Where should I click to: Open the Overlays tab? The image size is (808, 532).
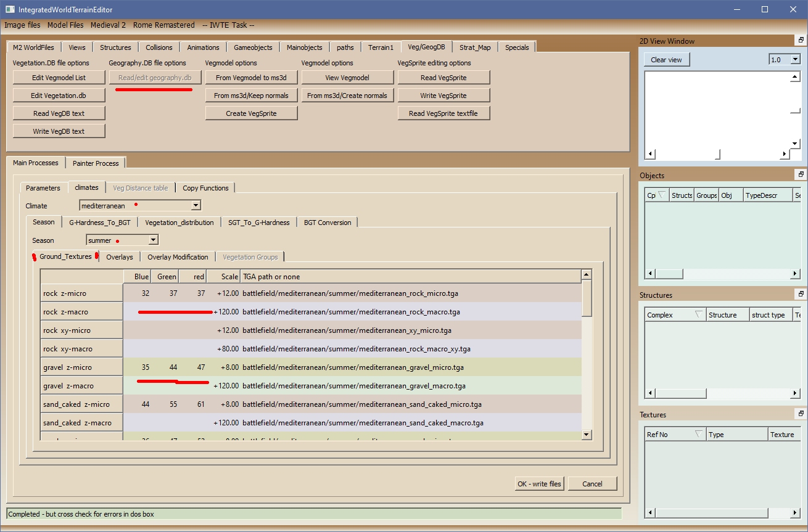click(120, 257)
